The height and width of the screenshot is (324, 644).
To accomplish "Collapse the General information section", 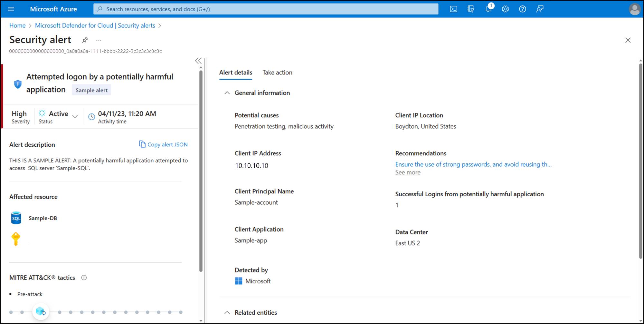I will coord(227,93).
